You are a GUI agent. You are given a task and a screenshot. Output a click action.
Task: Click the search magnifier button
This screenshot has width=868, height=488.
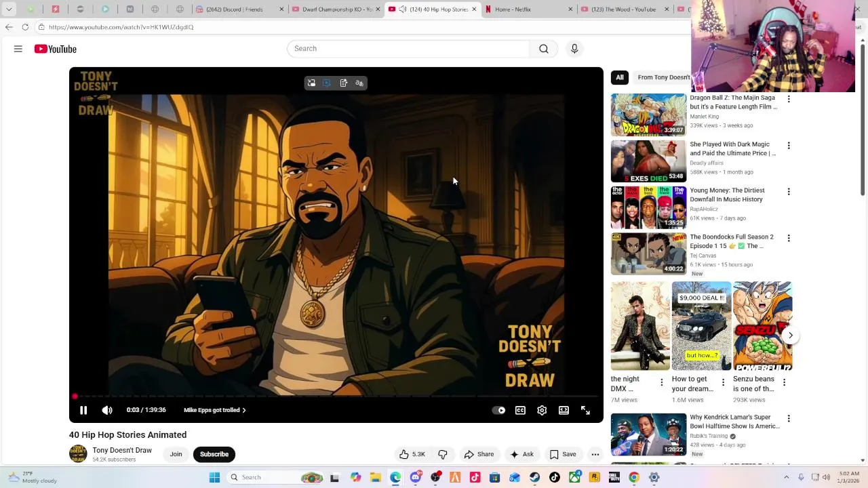coord(544,49)
